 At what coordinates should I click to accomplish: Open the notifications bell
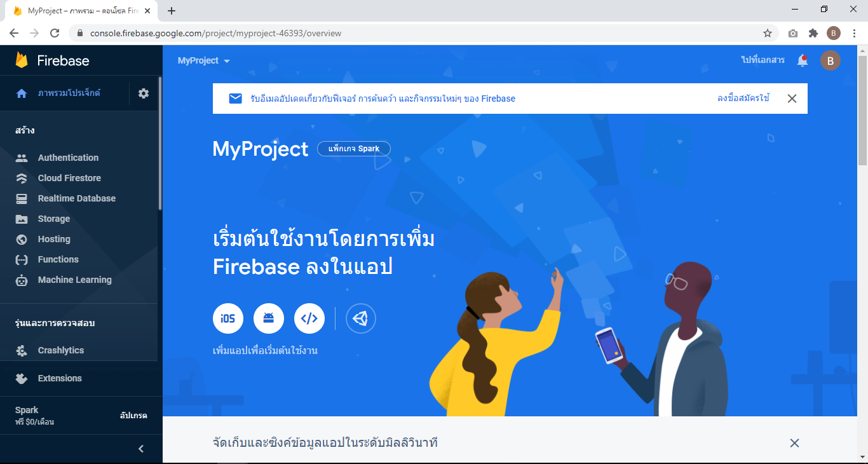coord(803,60)
